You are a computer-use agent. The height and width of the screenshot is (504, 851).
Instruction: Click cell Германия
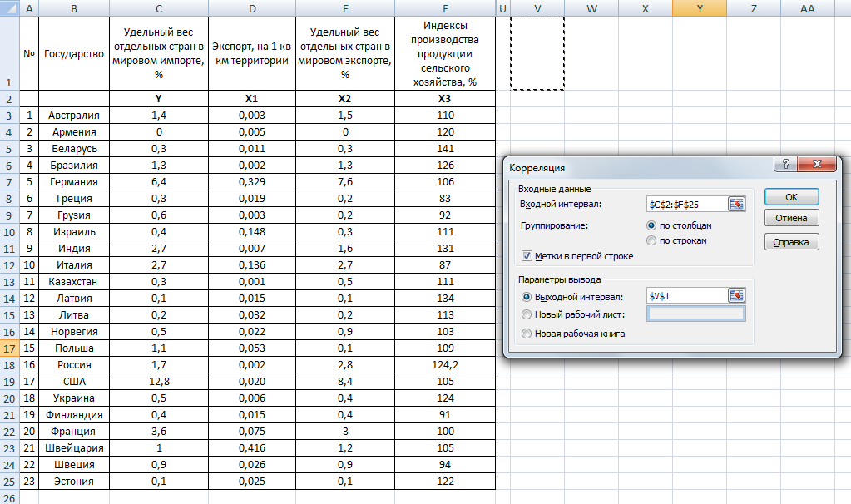(74, 182)
